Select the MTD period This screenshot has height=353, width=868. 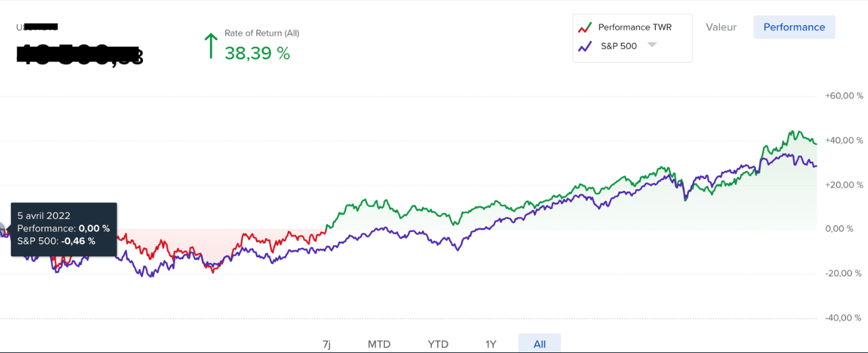point(379,344)
